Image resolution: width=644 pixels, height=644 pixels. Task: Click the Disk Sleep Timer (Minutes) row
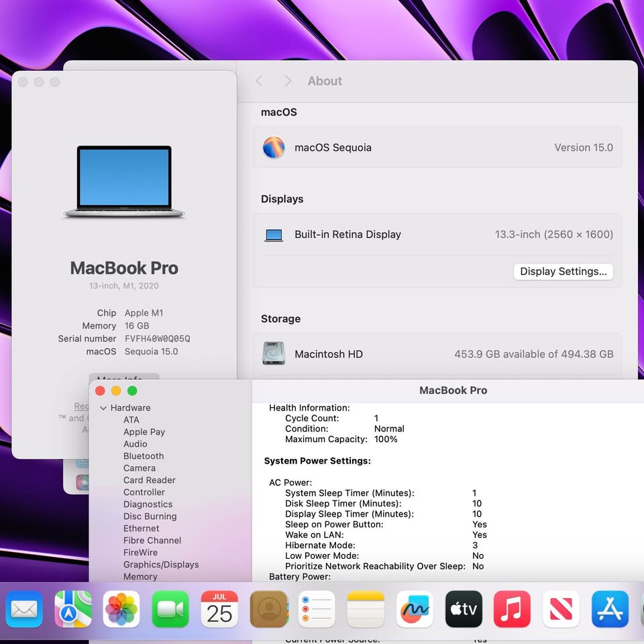(x=384, y=504)
